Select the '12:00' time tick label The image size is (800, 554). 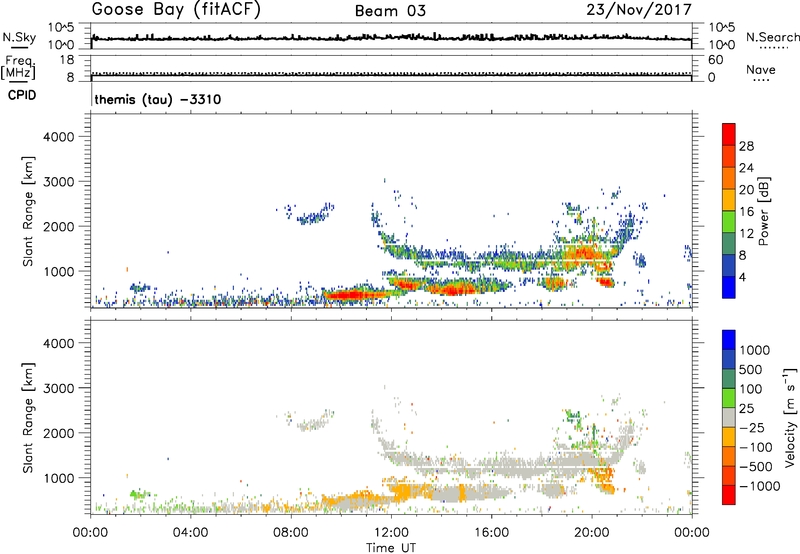click(x=391, y=533)
